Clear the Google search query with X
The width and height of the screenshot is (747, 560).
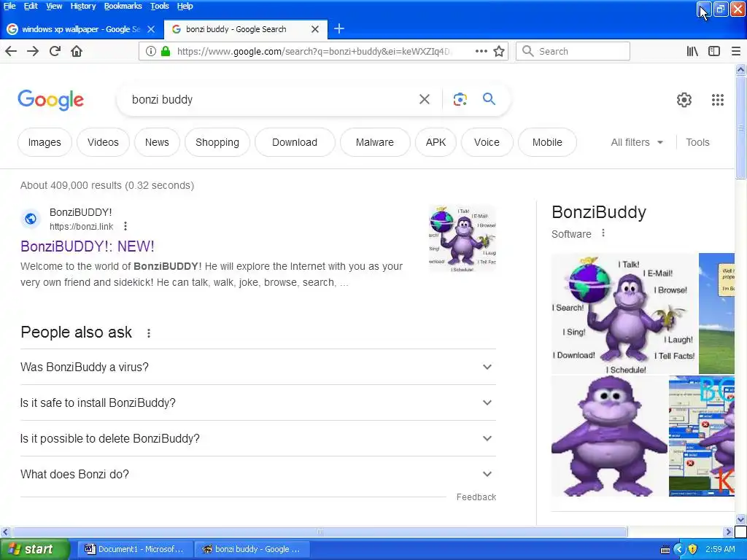point(424,99)
